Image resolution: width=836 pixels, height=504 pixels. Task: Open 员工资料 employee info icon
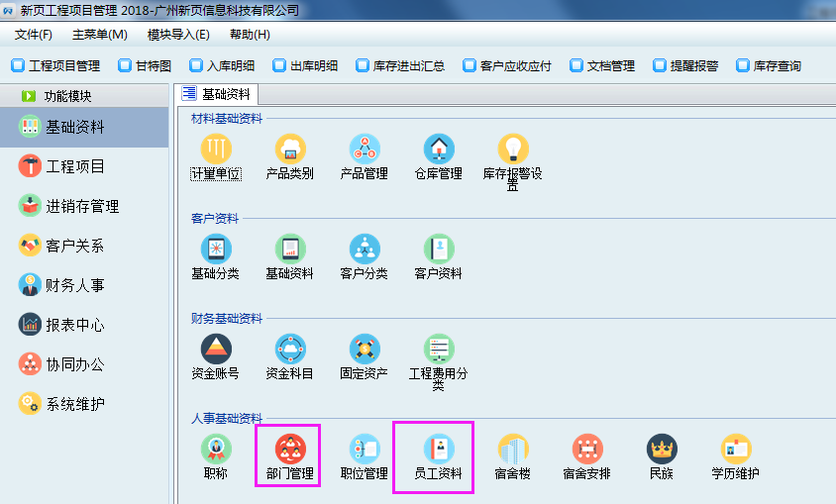coord(439,449)
